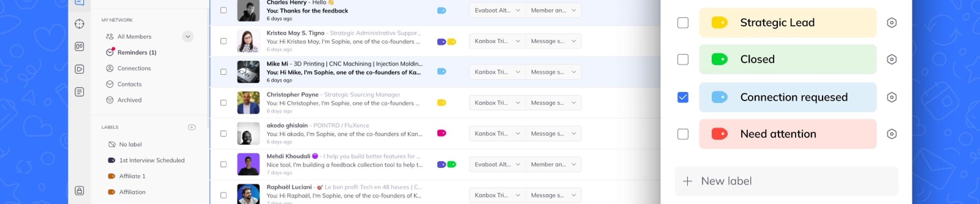Open settings icon next to Need attention
Screen dimensions: 980x204
[x=892, y=134]
